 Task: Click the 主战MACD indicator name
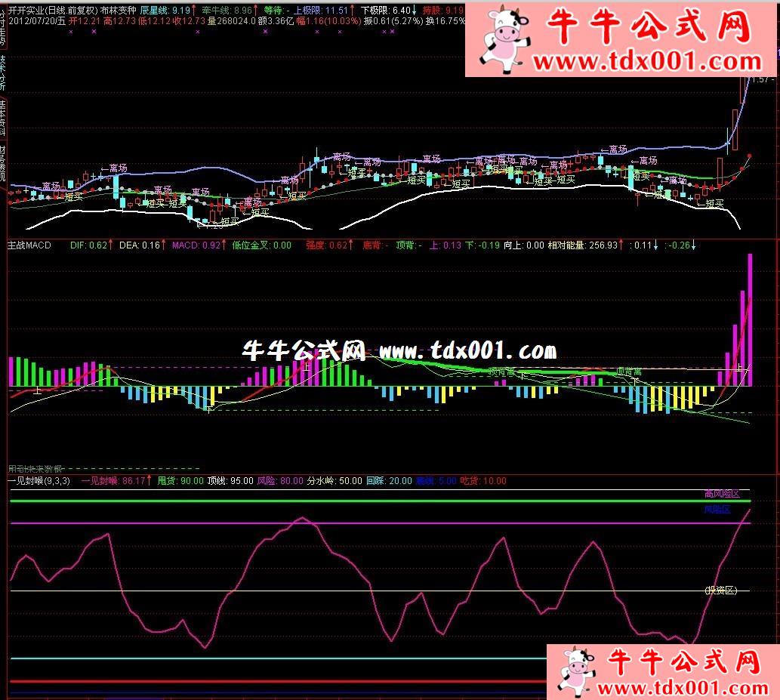click(29, 245)
